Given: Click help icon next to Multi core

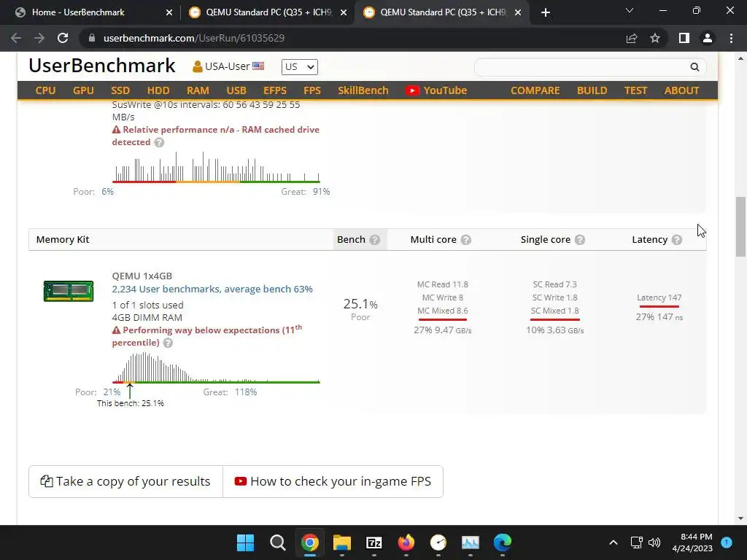Looking at the screenshot, I should 466,239.
